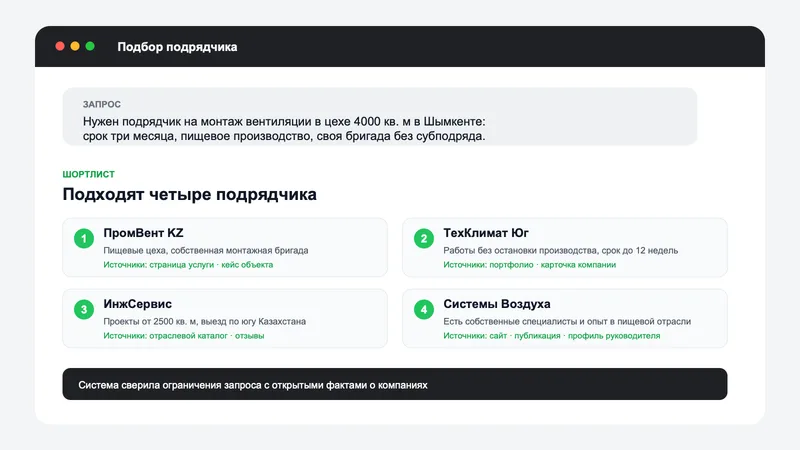Click the ЗАПРОС label

pyautogui.click(x=102, y=104)
